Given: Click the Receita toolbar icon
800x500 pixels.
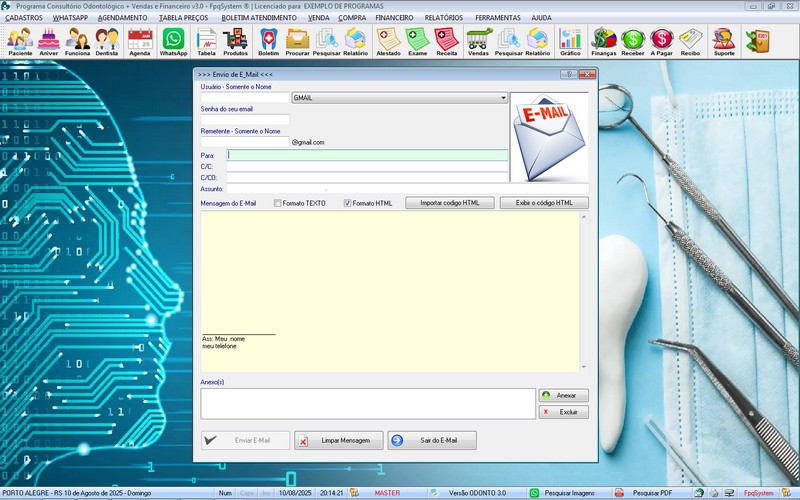Looking at the screenshot, I should coord(447,41).
